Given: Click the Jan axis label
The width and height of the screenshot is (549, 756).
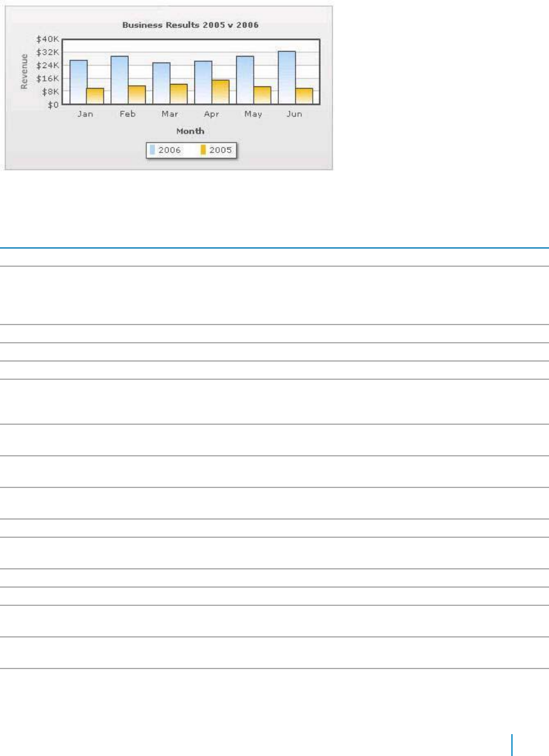Looking at the screenshot, I should tap(86, 114).
